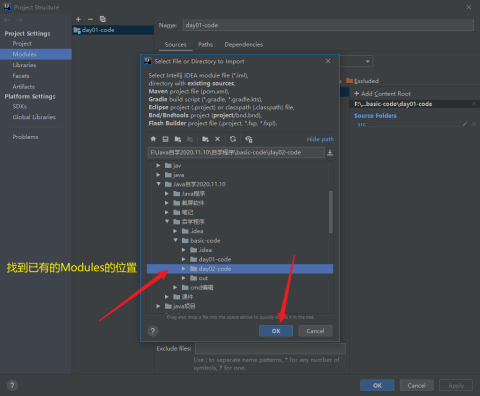The image size is (480, 396).
Task: Open help in Select File dialog
Action: pyautogui.click(x=153, y=331)
